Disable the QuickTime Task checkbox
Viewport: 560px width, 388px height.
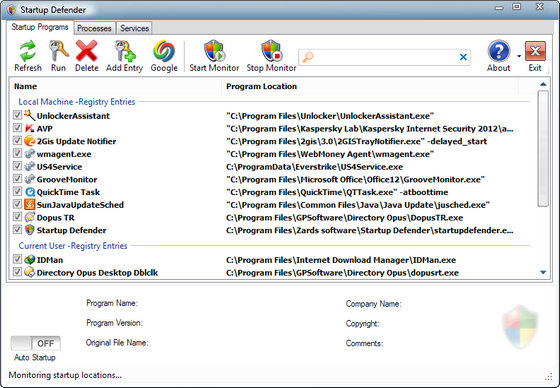[x=17, y=191]
